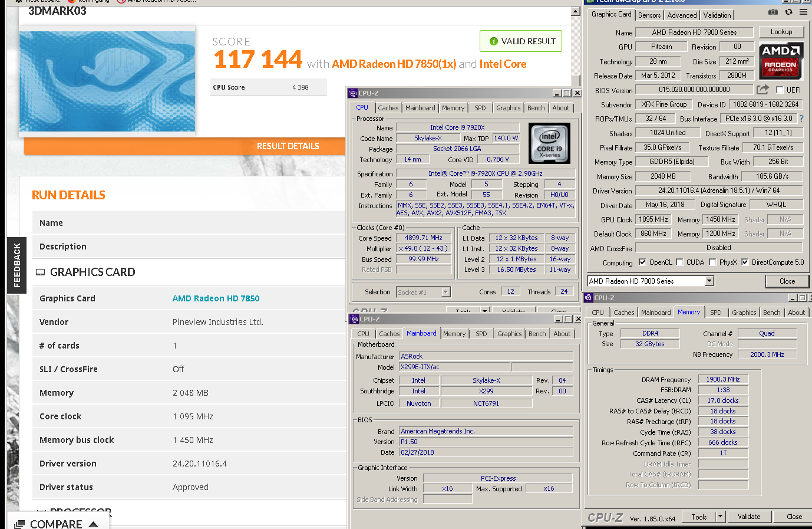Open Intel Core link in score line
812x529 pixels.
coord(503,64)
